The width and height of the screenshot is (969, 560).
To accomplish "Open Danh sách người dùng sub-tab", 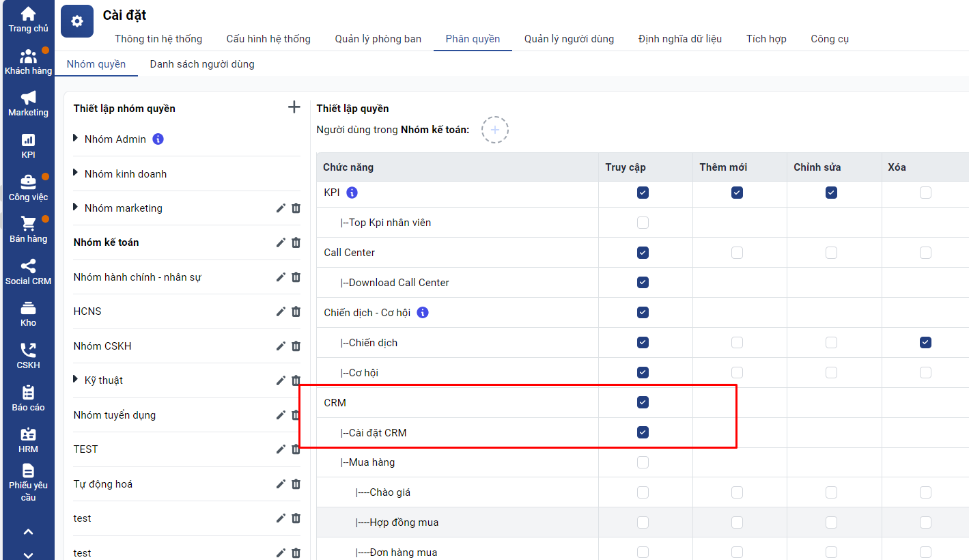I will (x=202, y=64).
